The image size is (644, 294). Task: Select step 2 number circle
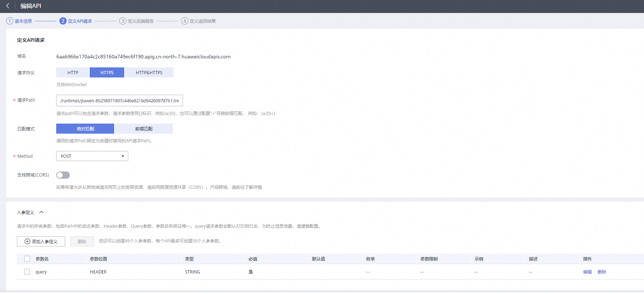click(x=63, y=21)
